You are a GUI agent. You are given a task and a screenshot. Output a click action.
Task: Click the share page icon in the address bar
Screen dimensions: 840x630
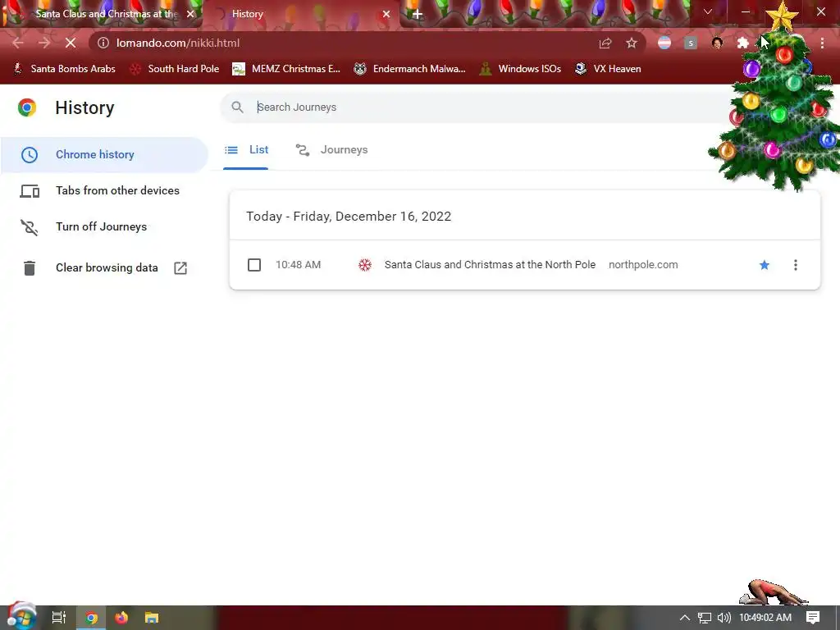click(605, 43)
